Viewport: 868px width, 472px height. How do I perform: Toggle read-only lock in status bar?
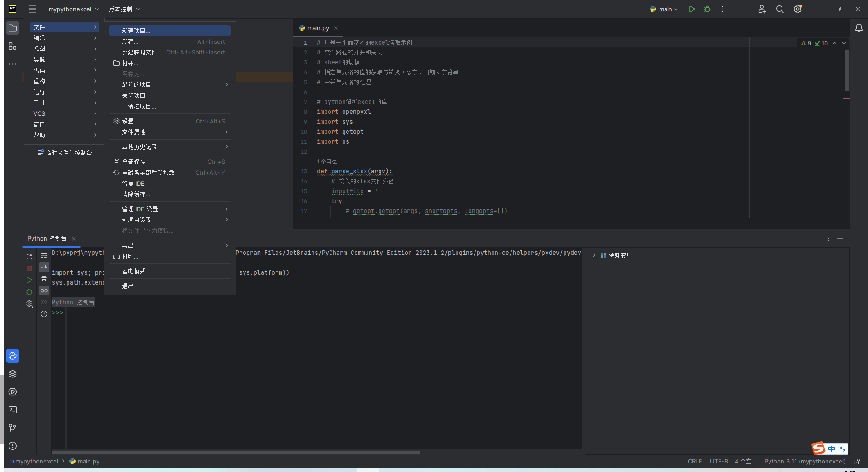tap(857, 462)
